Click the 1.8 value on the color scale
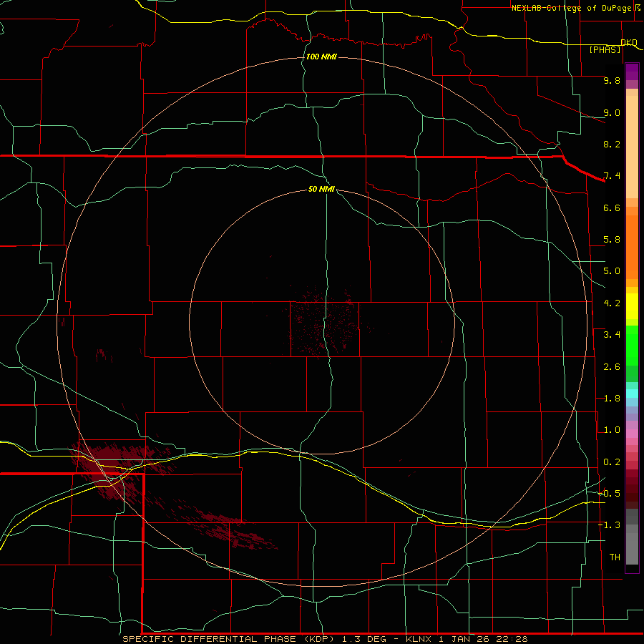This screenshot has width=644, height=644. click(x=612, y=399)
